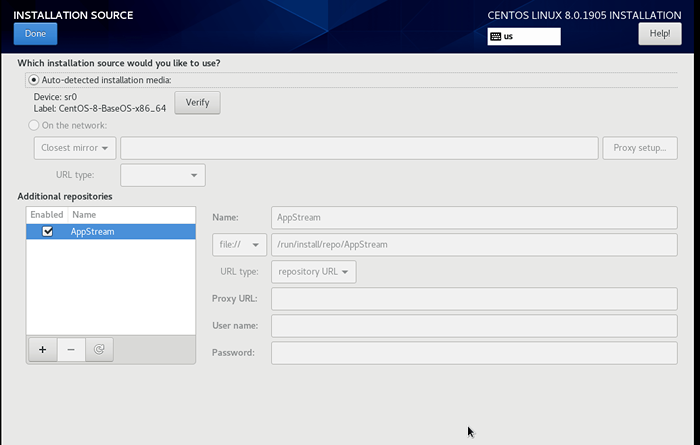Image resolution: width=700 pixels, height=445 pixels.
Task: Open the repository URL type dropdown
Action: click(x=313, y=272)
